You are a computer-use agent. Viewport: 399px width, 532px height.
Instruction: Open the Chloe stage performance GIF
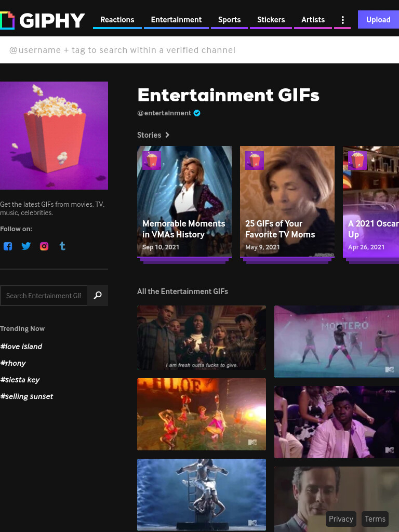[202, 414]
